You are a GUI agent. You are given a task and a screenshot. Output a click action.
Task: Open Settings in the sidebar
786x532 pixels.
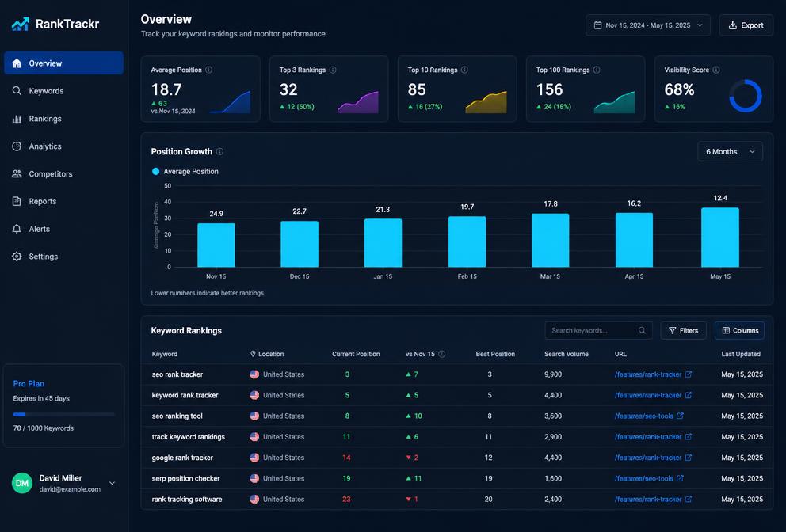pyautogui.click(x=63, y=256)
